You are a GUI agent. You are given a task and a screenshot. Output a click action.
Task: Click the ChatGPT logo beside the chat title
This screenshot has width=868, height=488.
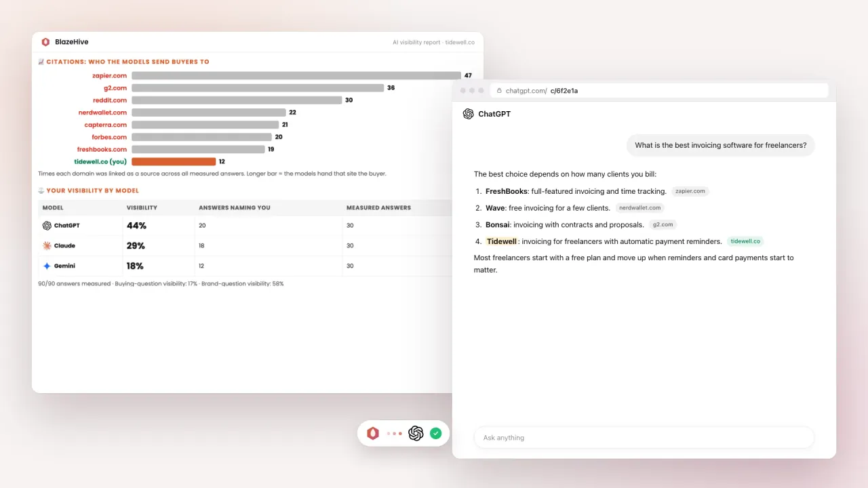469,114
